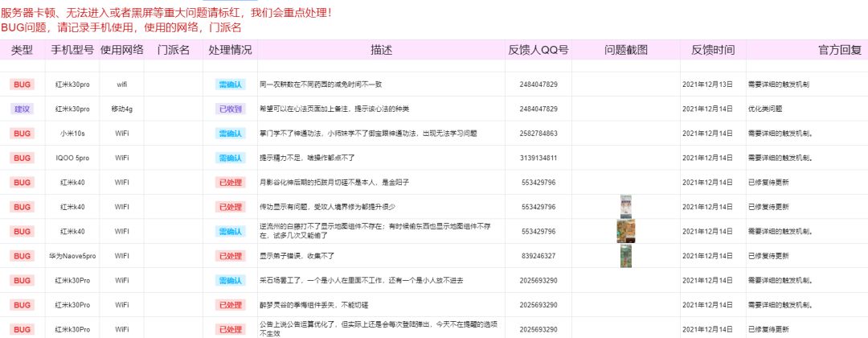This screenshot has height=338, width=868.
Task: Select the description starting 采石场罢工了
Action: click(362, 280)
